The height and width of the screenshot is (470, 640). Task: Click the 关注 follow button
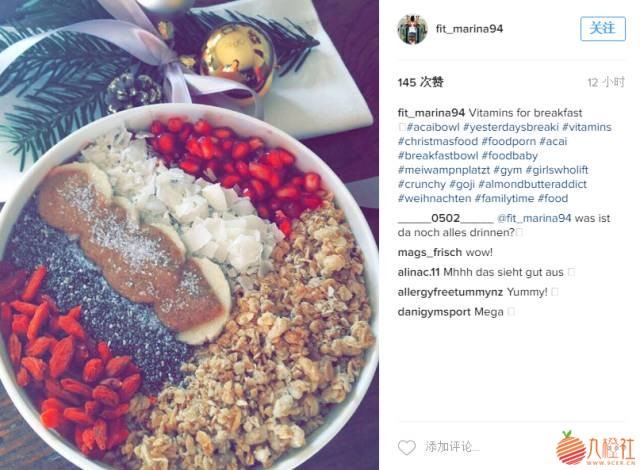(603, 29)
